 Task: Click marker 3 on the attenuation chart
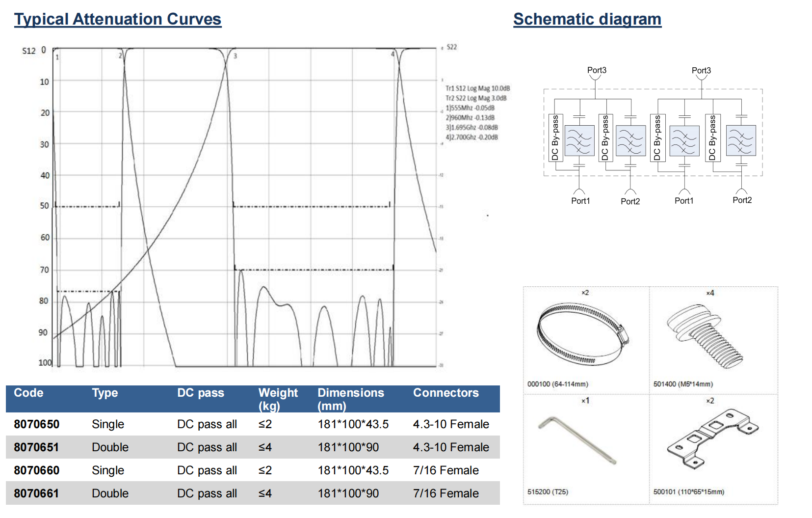pyautogui.click(x=235, y=56)
